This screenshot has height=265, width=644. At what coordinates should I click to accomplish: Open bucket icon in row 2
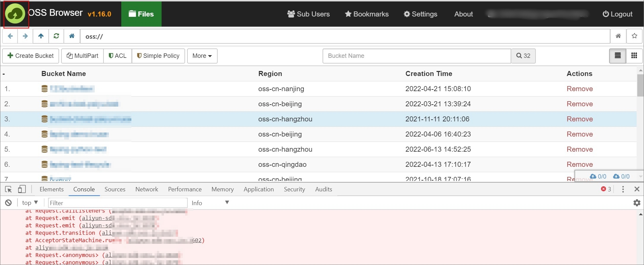click(x=44, y=104)
